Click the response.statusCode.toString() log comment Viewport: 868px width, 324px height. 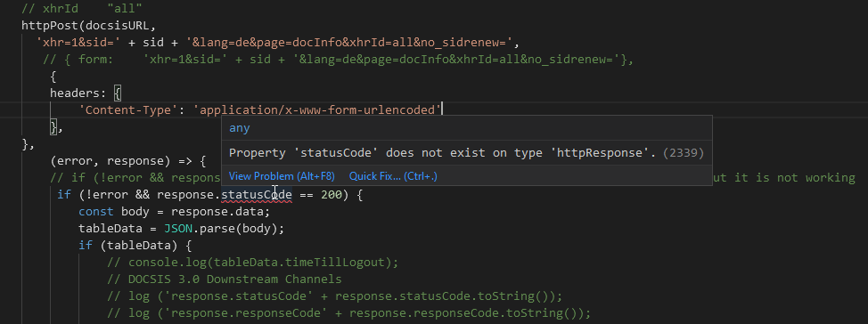334,296
